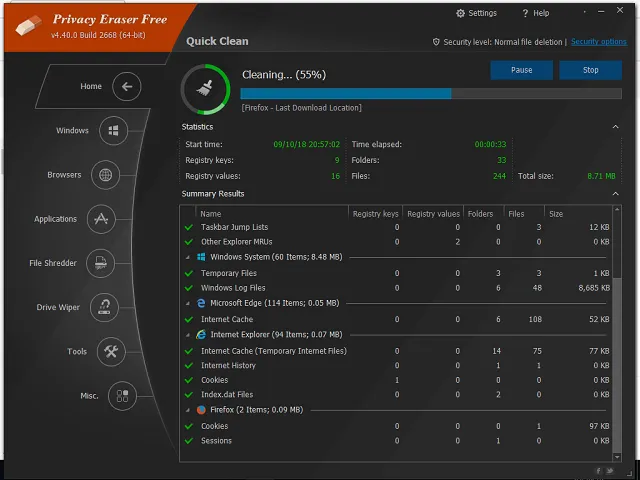Collapse the Firefox results group
The width and height of the screenshot is (640, 480).
point(187,410)
